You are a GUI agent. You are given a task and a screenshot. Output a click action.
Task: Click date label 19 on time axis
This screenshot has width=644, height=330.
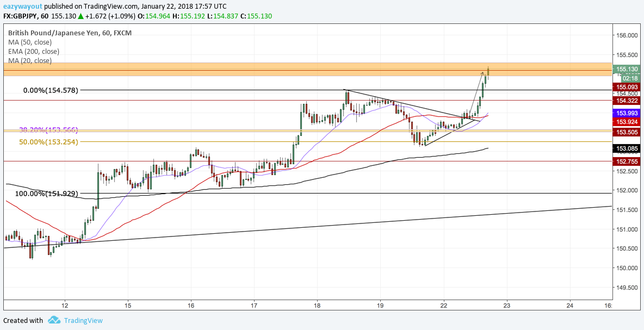(x=380, y=306)
